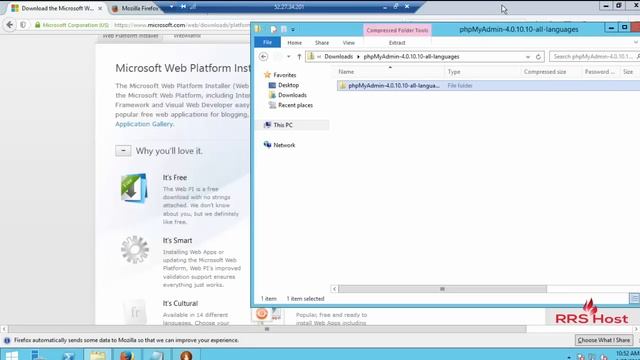Sort by the Password column header
Screen dimensions: 640x360
(600, 72)
